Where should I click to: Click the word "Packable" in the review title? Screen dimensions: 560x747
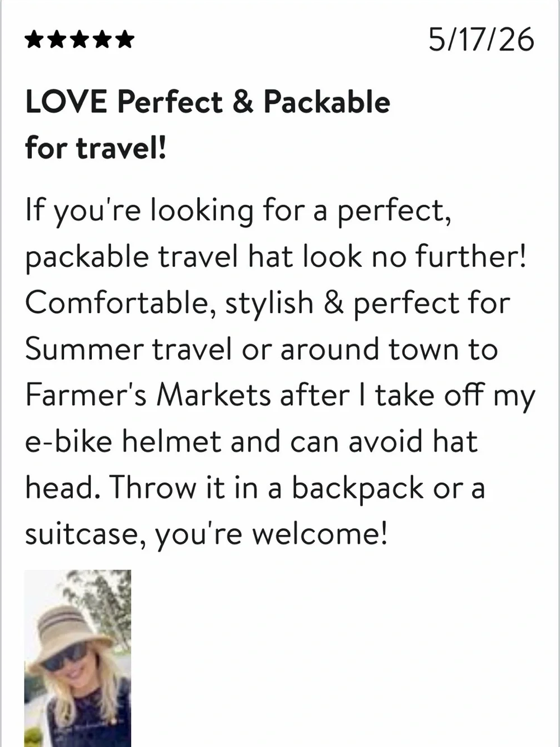(x=326, y=102)
